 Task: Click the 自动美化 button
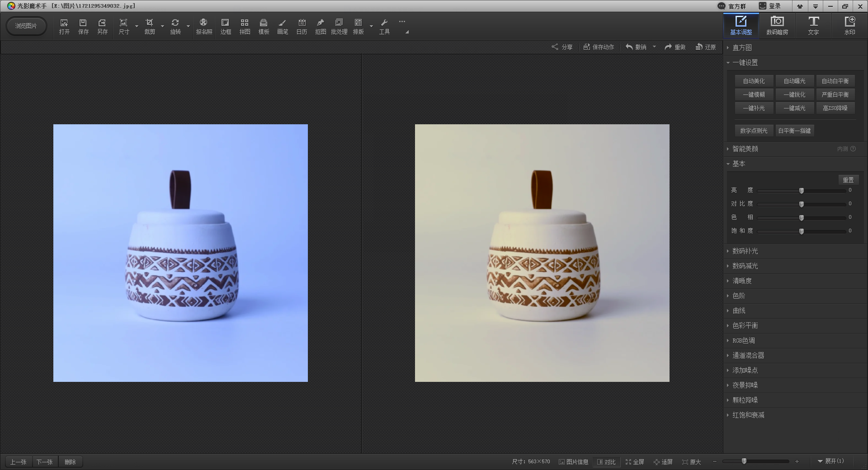pos(754,81)
